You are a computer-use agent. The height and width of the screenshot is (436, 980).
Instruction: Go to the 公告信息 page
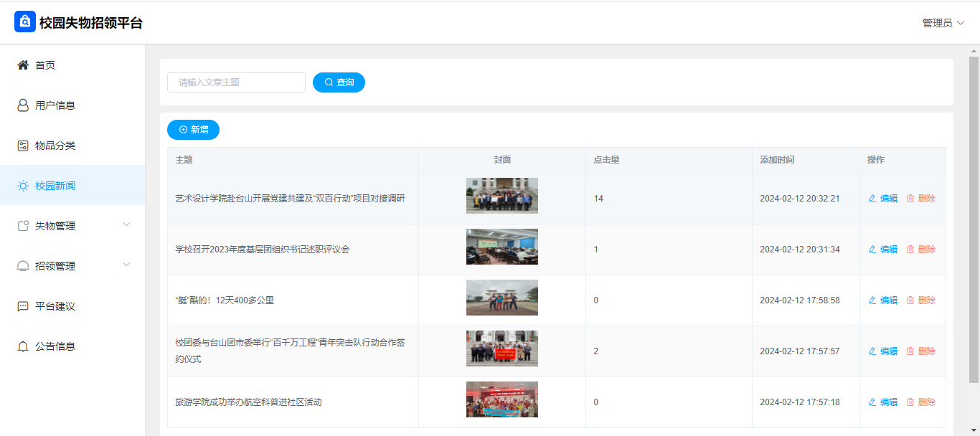[x=55, y=346]
